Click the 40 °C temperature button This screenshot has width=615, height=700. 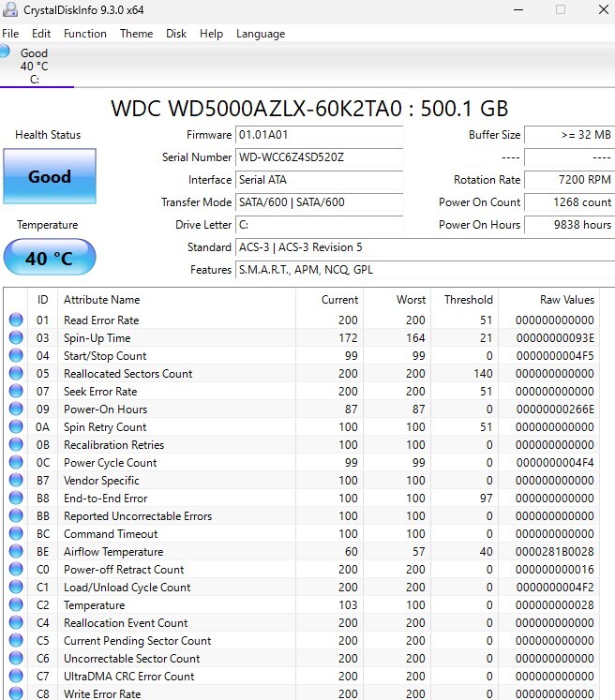coord(50,257)
